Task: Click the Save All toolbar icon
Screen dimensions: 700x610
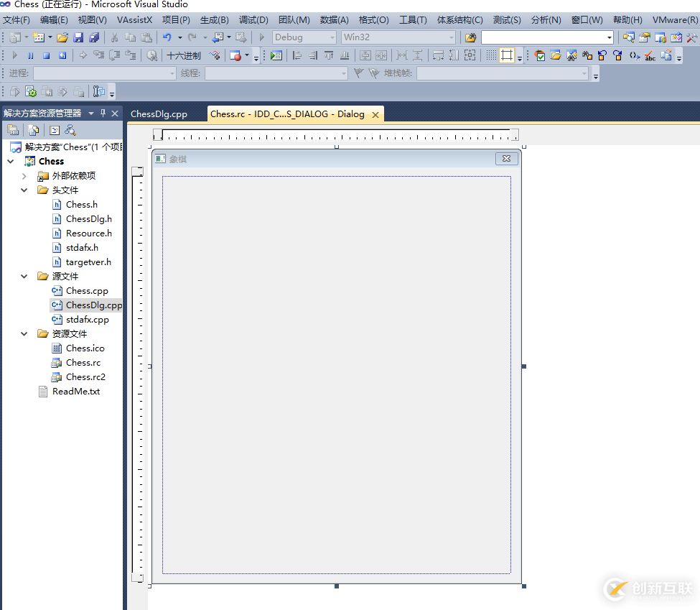Action: tap(93, 37)
